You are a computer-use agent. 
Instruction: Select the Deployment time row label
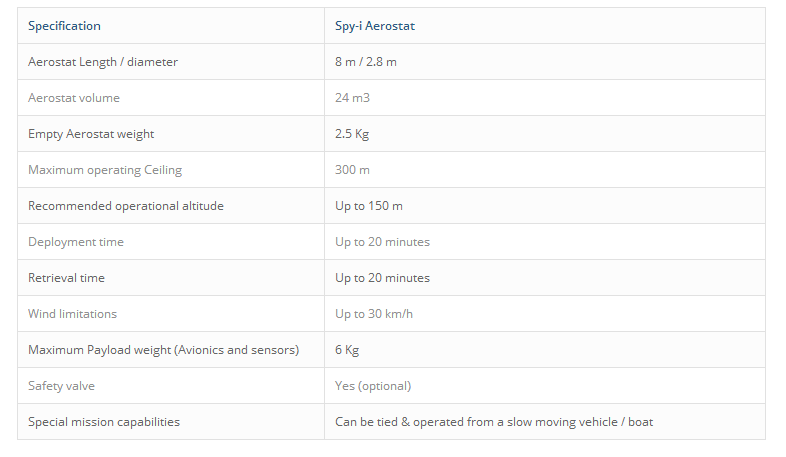click(x=76, y=243)
